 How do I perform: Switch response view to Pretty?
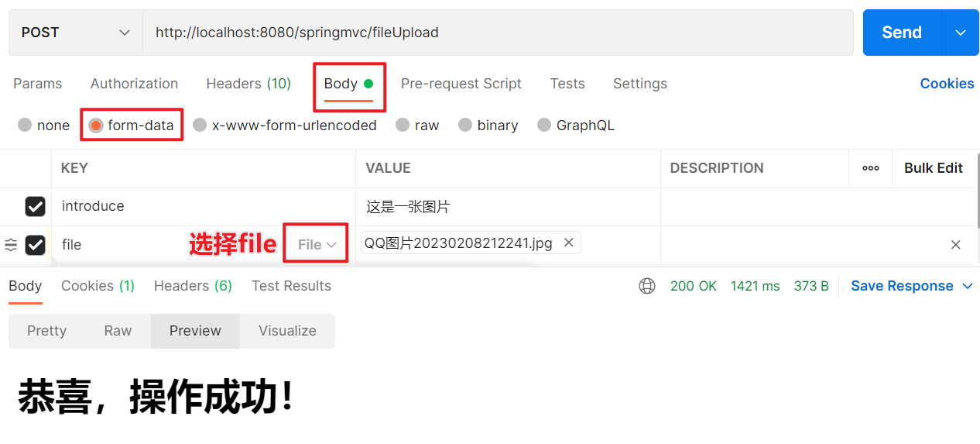tap(46, 331)
